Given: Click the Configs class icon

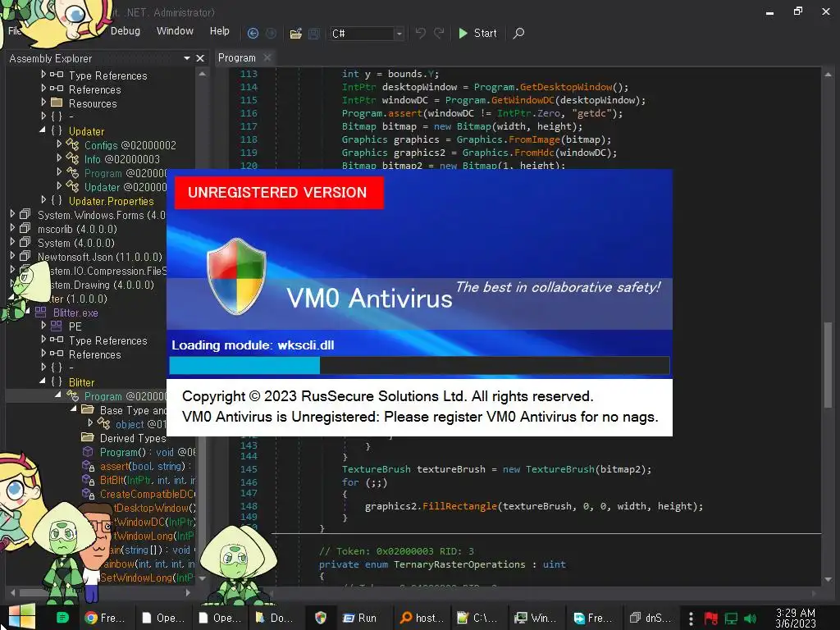Looking at the screenshot, I should coord(72,144).
